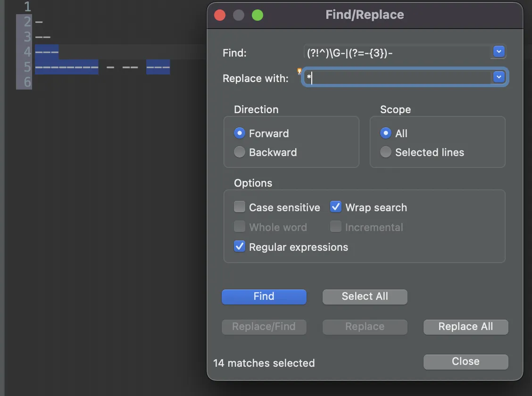This screenshot has width=532, height=396.
Task: Close the dialog with red window button
Action: coord(220,15)
